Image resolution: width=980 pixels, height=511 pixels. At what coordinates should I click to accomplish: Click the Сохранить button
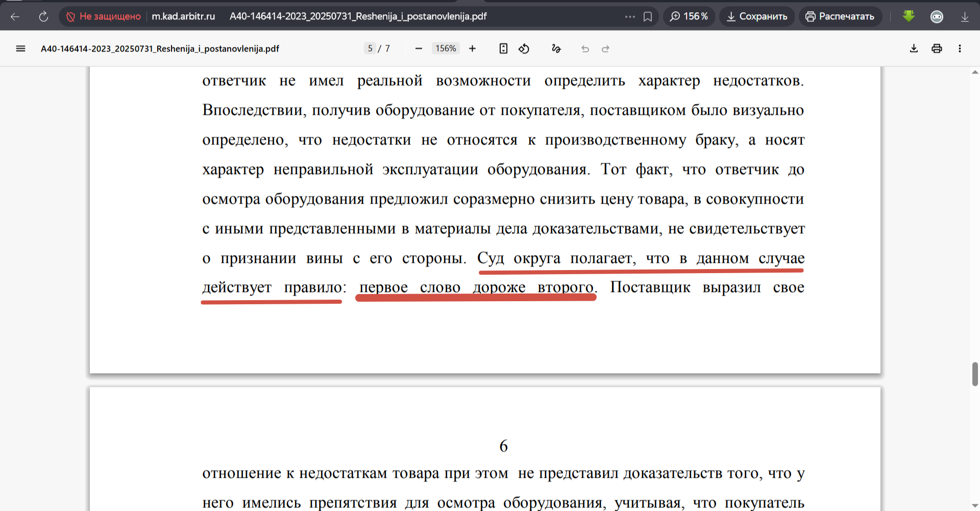[757, 16]
